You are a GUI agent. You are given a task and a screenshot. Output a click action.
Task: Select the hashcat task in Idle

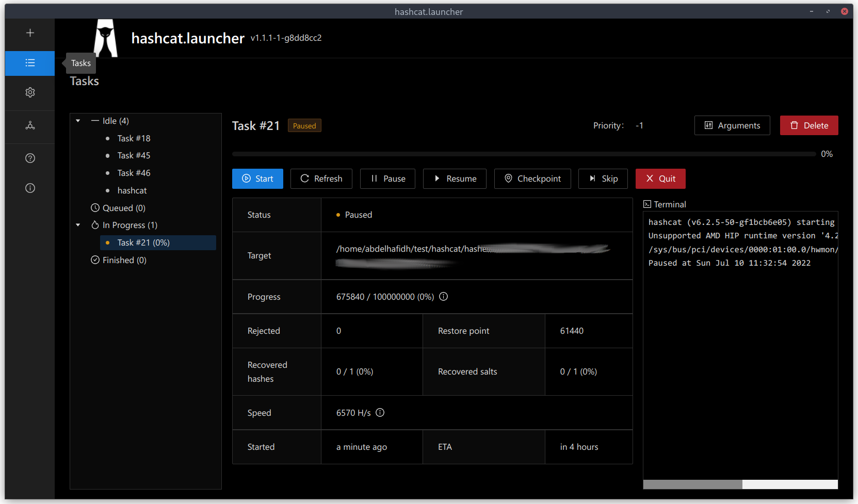click(x=132, y=190)
